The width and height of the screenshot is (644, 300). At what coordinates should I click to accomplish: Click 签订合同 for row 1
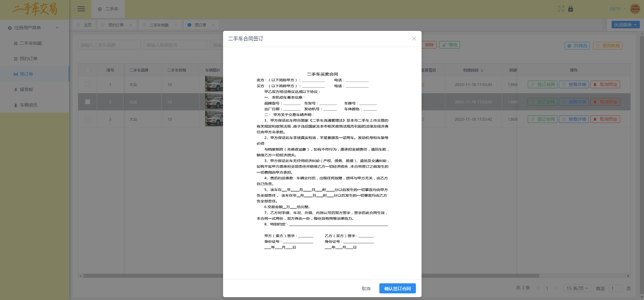pyautogui.click(x=543, y=84)
